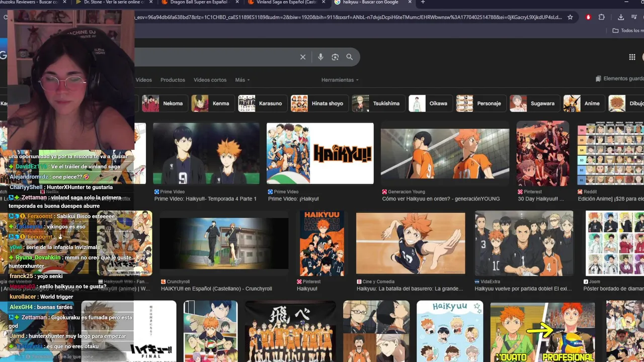Open the Crunchyroll HAIKYU!! en Español image
The height and width of the screenshot is (362, 644).
pos(224,243)
